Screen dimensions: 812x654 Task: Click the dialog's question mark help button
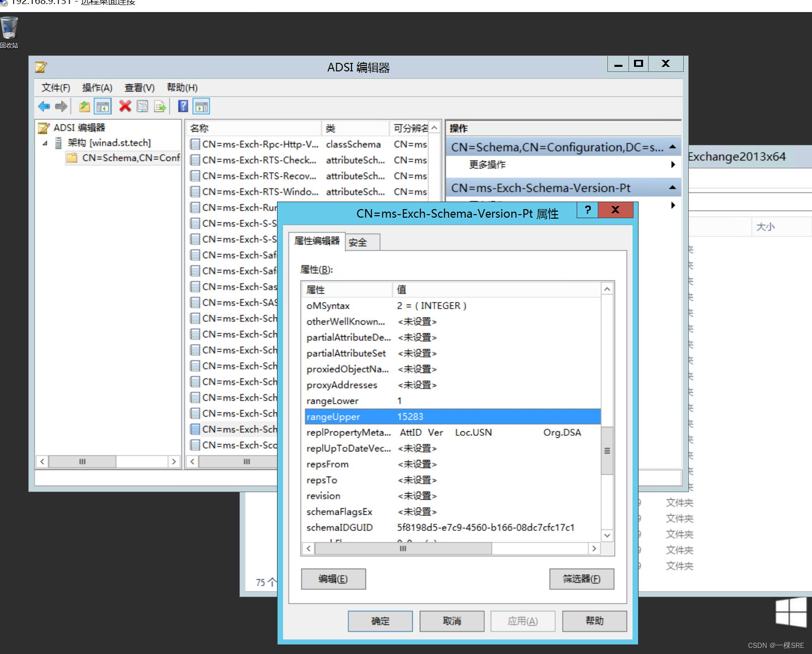click(587, 210)
